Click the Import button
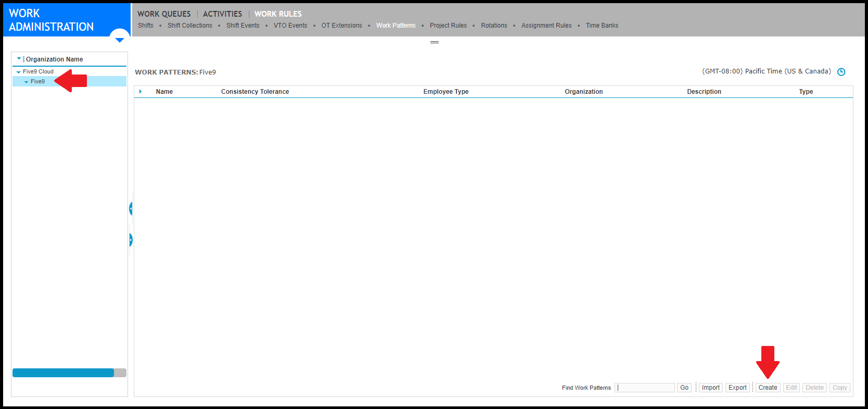The width and height of the screenshot is (868, 409). (710, 388)
